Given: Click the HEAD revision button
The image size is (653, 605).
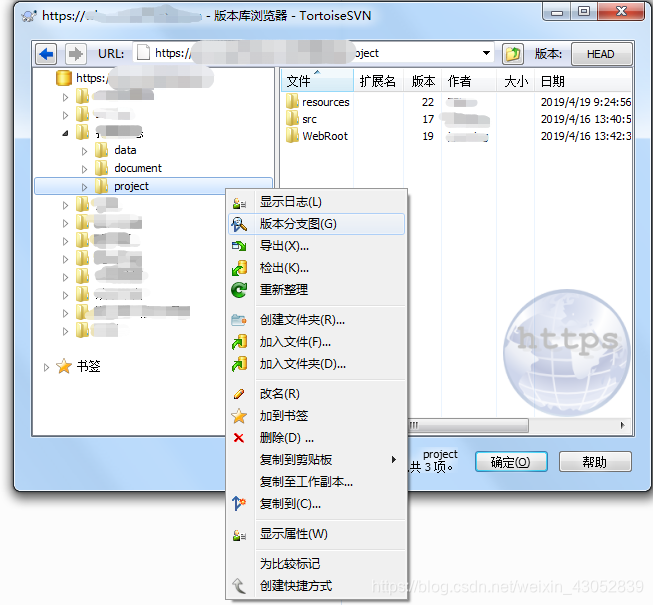Looking at the screenshot, I should pyautogui.click(x=601, y=54).
